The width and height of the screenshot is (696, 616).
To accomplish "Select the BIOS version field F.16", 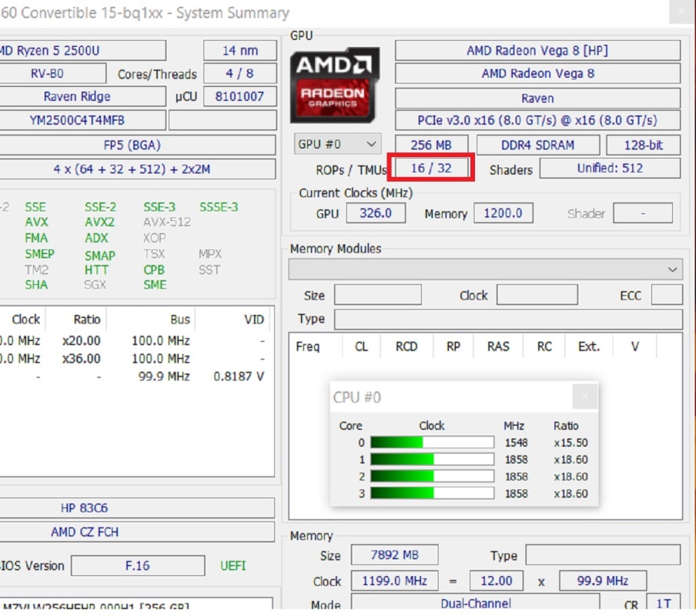I will pyautogui.click(x=138, y=566).
